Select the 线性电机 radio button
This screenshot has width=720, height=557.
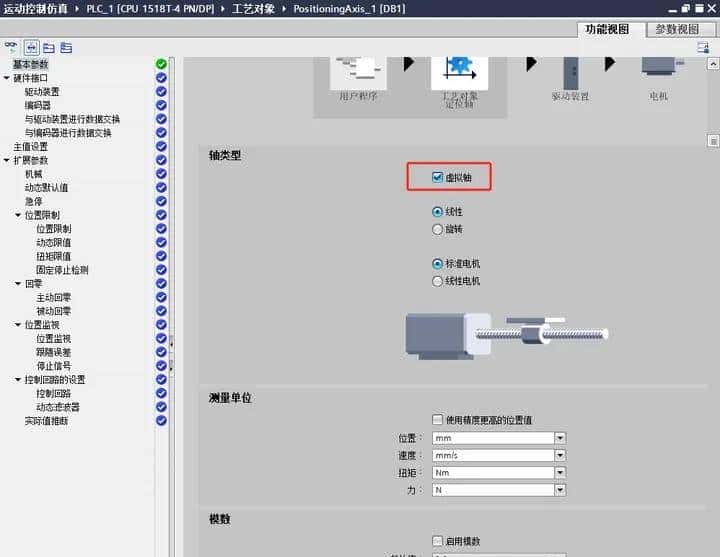437,281
